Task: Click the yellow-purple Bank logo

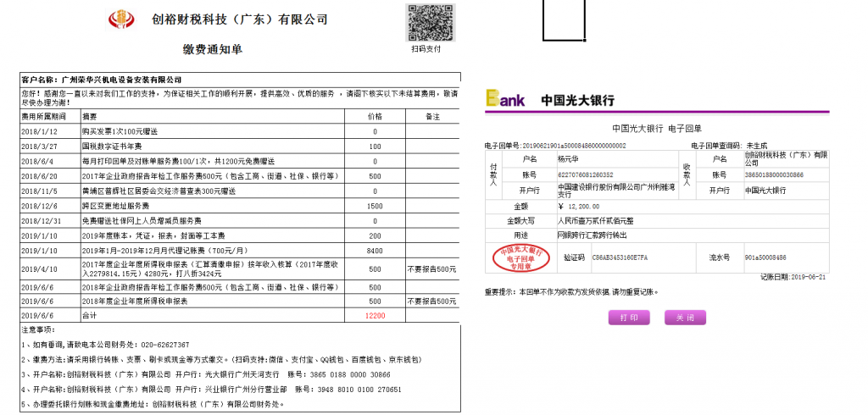Action: 505,98
